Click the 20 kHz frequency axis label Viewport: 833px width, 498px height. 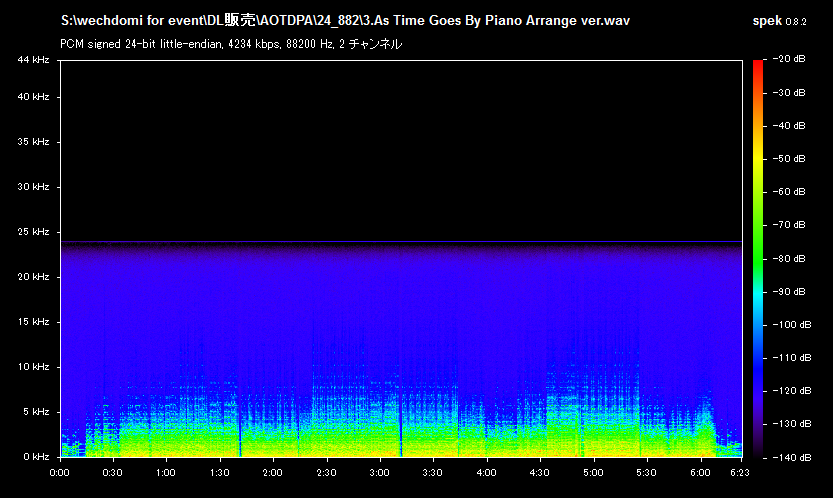pyautogui.click(x=33, y=277)
